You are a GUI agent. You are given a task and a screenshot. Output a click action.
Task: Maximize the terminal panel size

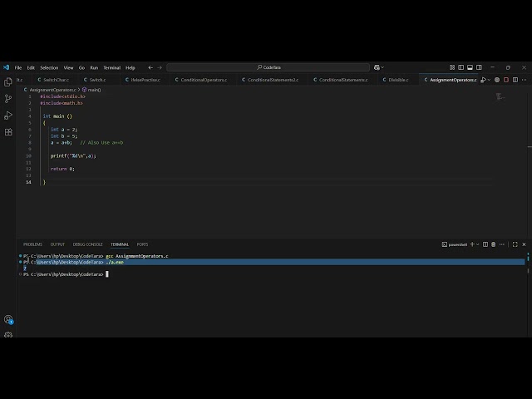(515, 244)
